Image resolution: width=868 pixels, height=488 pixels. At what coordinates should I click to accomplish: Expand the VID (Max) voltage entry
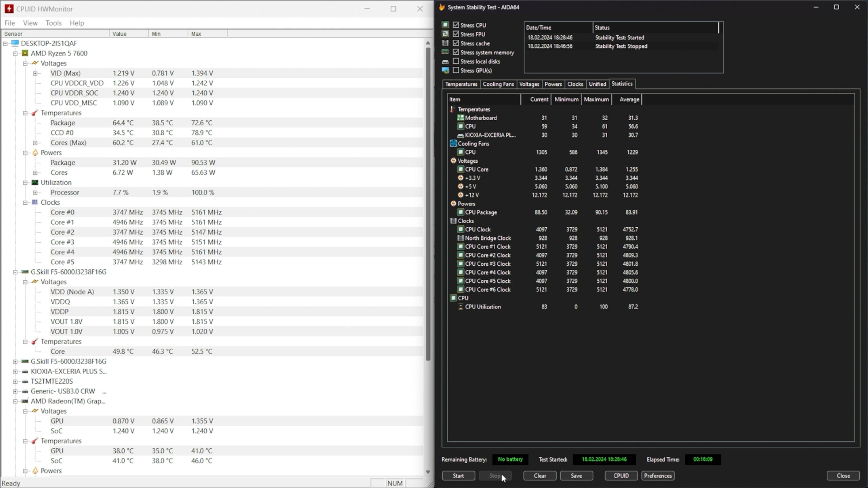(35, 73)
